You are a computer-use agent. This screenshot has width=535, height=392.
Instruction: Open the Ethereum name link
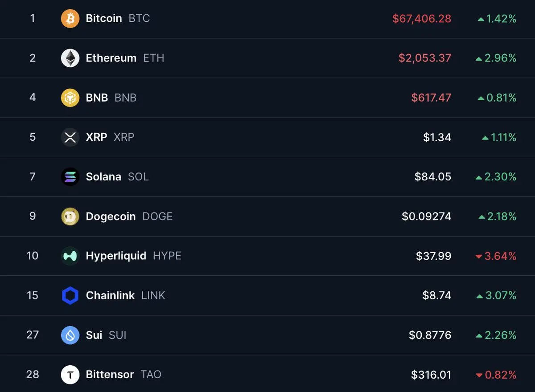(x=111, y=58)
